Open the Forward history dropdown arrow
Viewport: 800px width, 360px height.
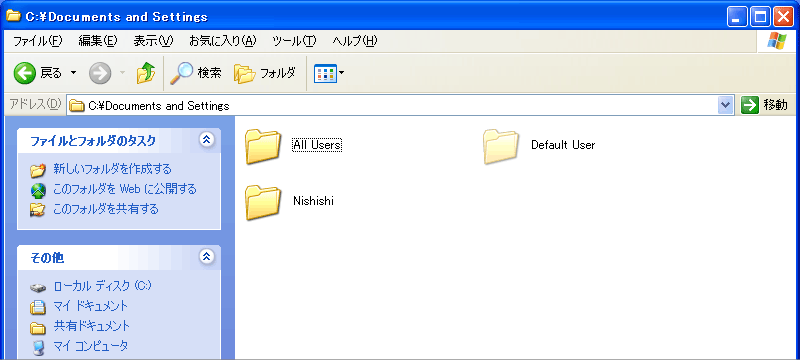[122, 73]
